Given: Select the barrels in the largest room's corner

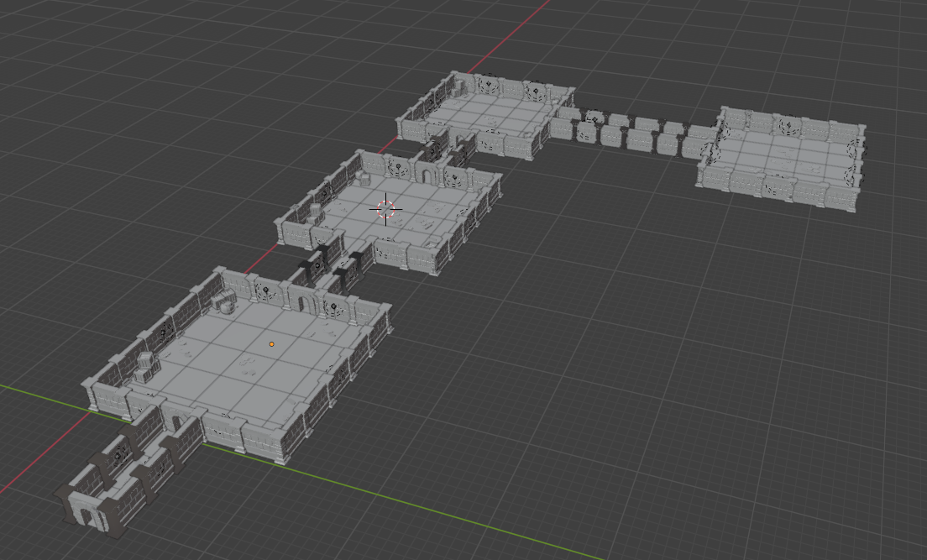Looking at the screenshot, I should (224, 301).
